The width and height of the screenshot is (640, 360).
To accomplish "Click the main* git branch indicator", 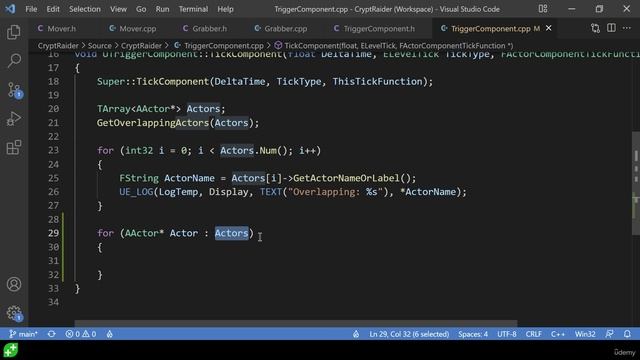I will (x=23, y=334).
